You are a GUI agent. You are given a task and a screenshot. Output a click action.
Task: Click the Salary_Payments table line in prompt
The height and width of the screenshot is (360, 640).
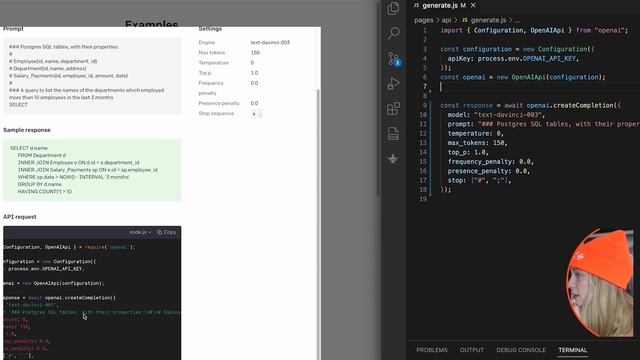68,76
